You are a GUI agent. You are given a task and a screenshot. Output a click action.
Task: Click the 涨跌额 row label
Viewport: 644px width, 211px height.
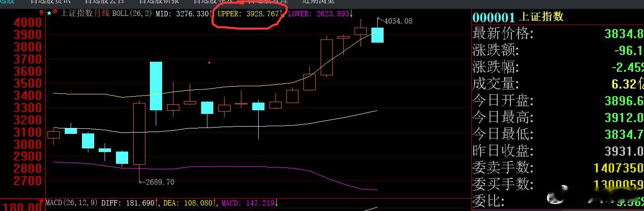(495, 50)
